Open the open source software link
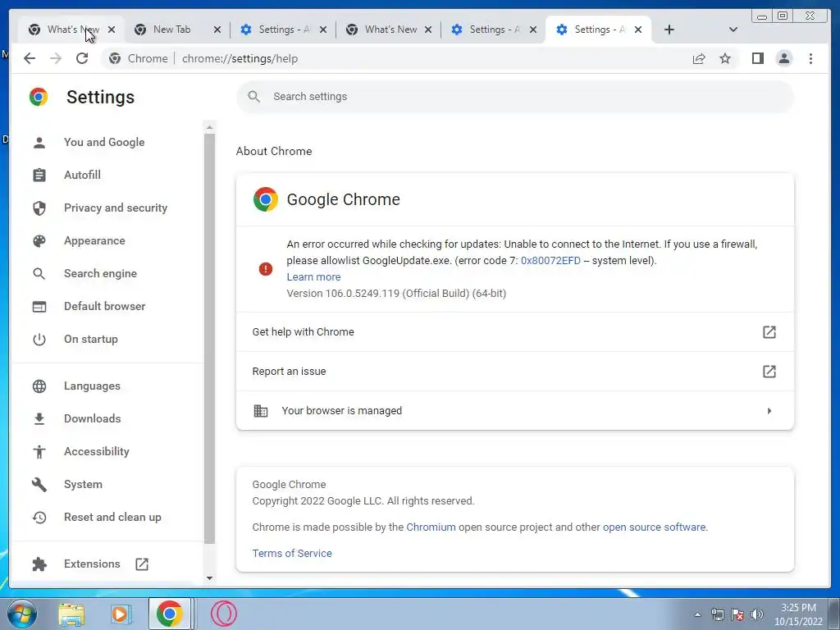Screen dimensions: 840x630 (x=654, y=527)
